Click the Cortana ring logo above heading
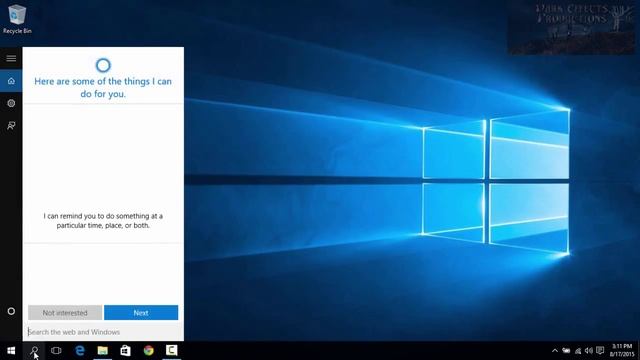This screenshot has height=360, width=640. [x=103, y=65]
